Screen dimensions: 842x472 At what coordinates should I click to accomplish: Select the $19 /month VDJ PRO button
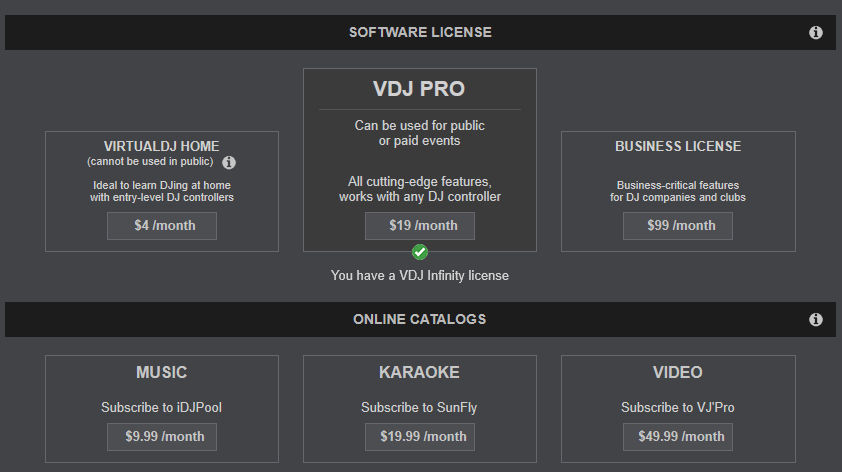point(420,226)
